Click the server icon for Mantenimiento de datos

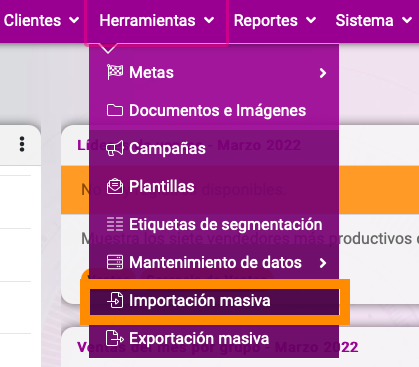115,262
